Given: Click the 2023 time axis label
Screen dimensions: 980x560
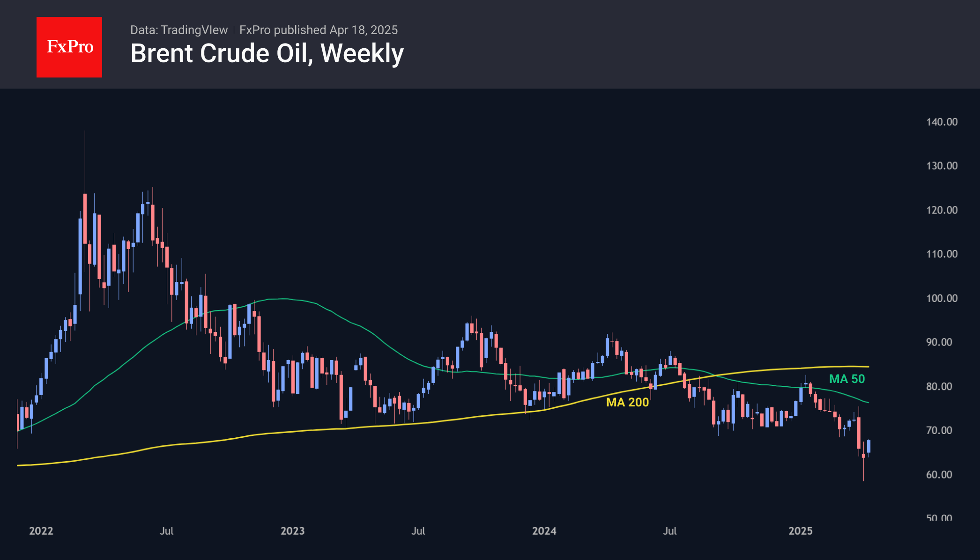Looking at the screenshot, I should 292,531.
